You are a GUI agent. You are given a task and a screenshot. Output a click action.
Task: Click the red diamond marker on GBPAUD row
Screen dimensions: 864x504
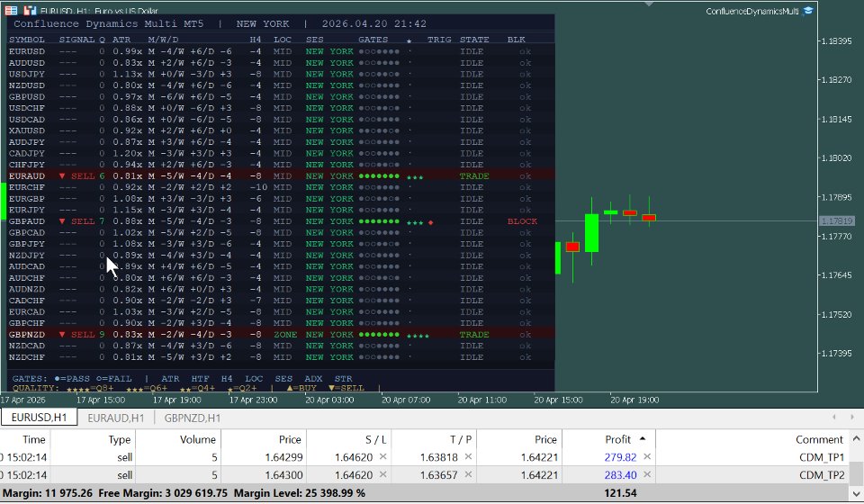point(430,222)
